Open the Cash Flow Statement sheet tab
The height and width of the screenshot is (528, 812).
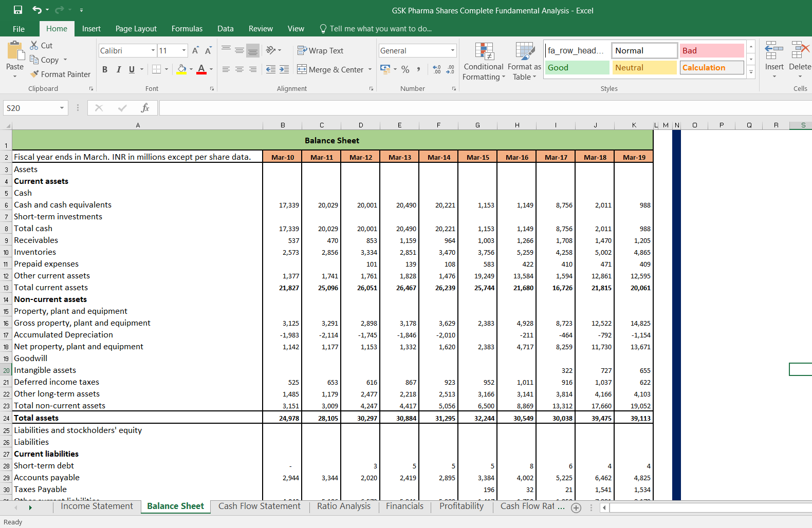click(x=260, y=506)
